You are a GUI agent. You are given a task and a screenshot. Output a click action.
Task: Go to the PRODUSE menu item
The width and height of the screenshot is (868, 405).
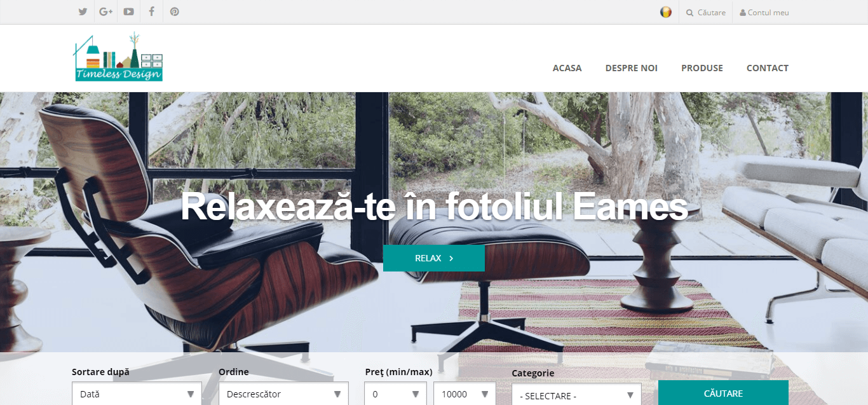click(x=702, y=68)
